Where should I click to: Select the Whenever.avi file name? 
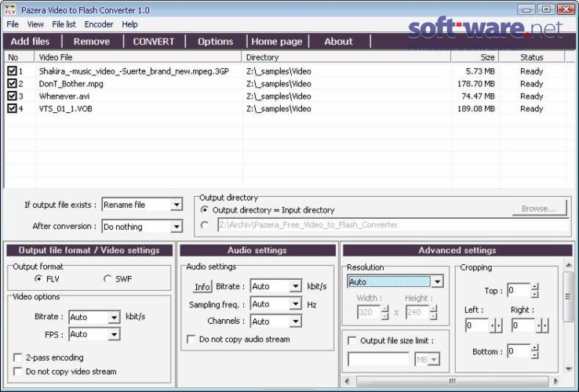[x=64, y=96]
